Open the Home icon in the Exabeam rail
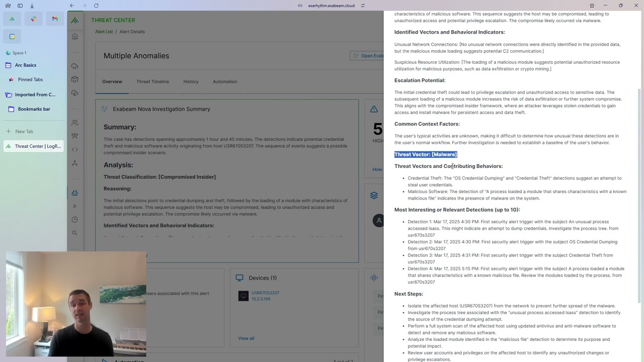The width and height of the screenshot is (644, 362). (x=74, y=36)
